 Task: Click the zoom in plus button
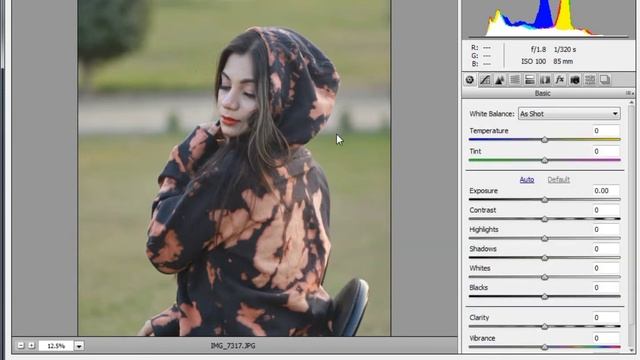pos(31,346)
